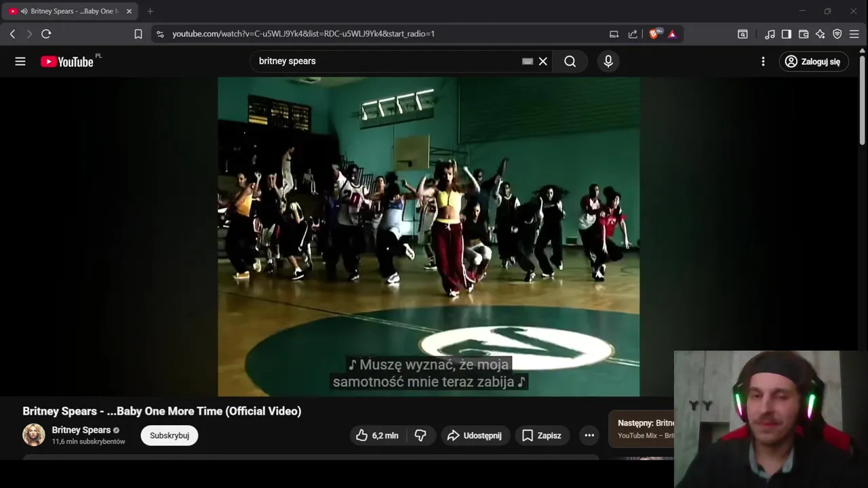Open the Britney Spears channel avatar
The width and height of the screenshot is (868, 488).
pos(34,435)
